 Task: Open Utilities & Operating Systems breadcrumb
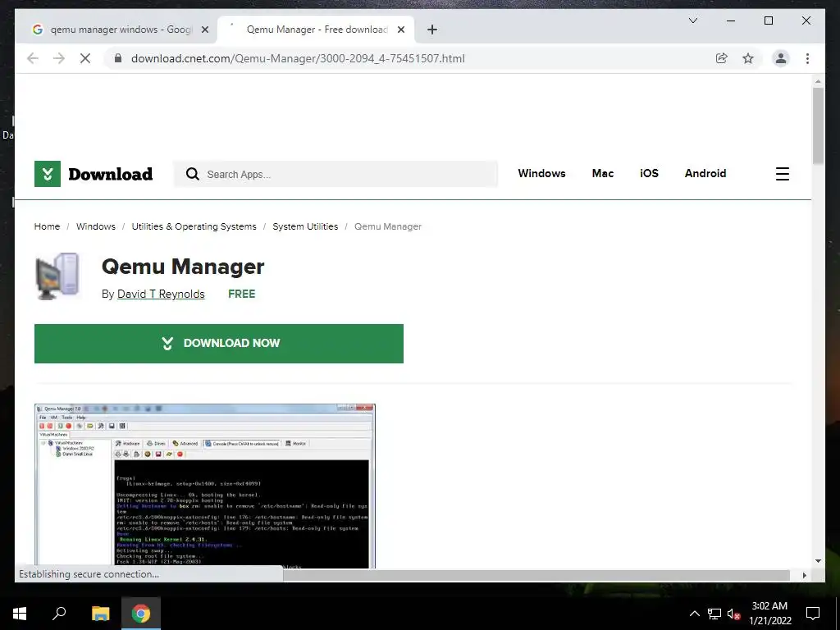[x=194, y=226]
